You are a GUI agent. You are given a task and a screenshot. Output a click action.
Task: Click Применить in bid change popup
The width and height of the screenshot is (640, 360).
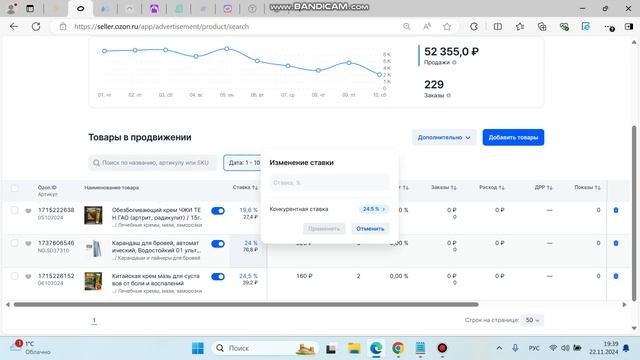(x=324, y=229)
